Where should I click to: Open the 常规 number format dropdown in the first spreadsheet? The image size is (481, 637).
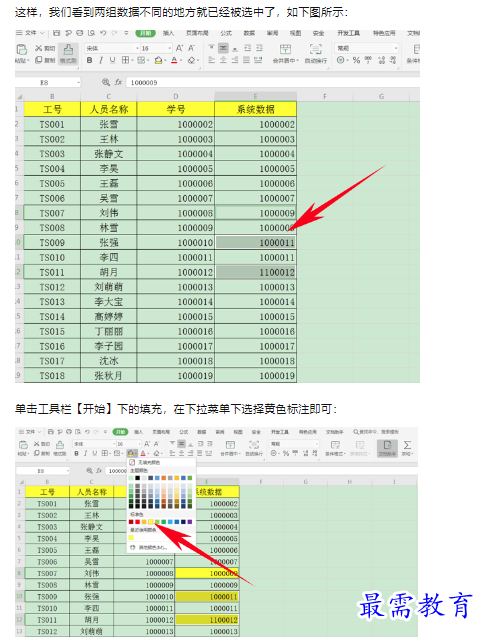click(x=396, y=48)
